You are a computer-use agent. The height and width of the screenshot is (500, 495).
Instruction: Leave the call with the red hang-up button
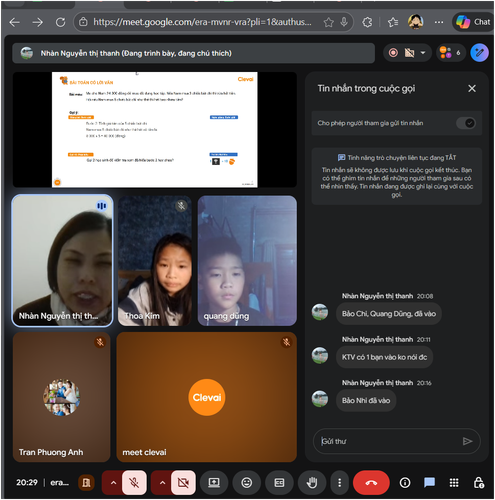tap(371, 482)
